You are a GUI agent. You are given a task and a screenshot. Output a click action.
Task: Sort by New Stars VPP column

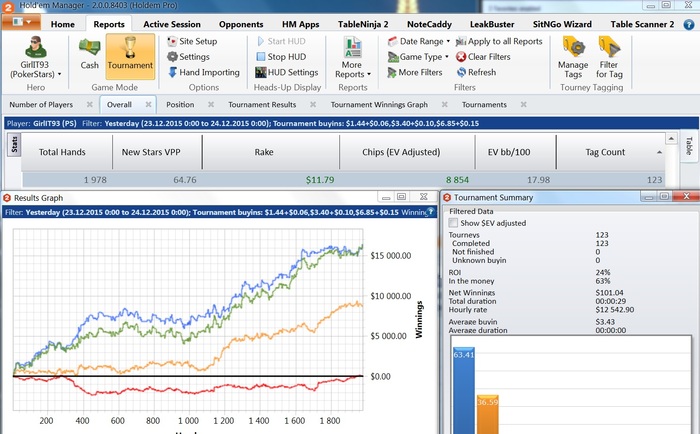point(157,152)
